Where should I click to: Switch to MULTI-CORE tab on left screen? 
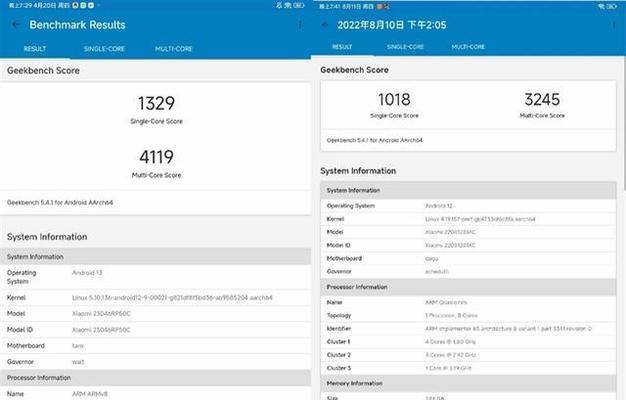coord(174,49)
